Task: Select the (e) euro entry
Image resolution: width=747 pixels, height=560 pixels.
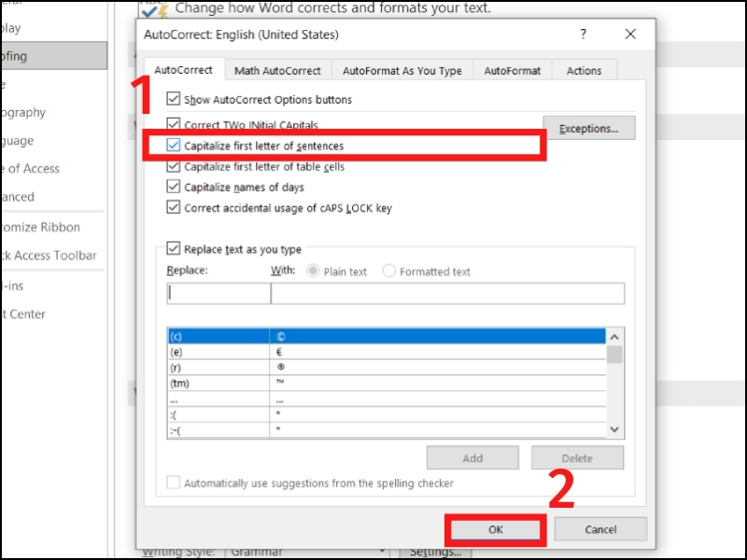Action: [x=387, y=352]
